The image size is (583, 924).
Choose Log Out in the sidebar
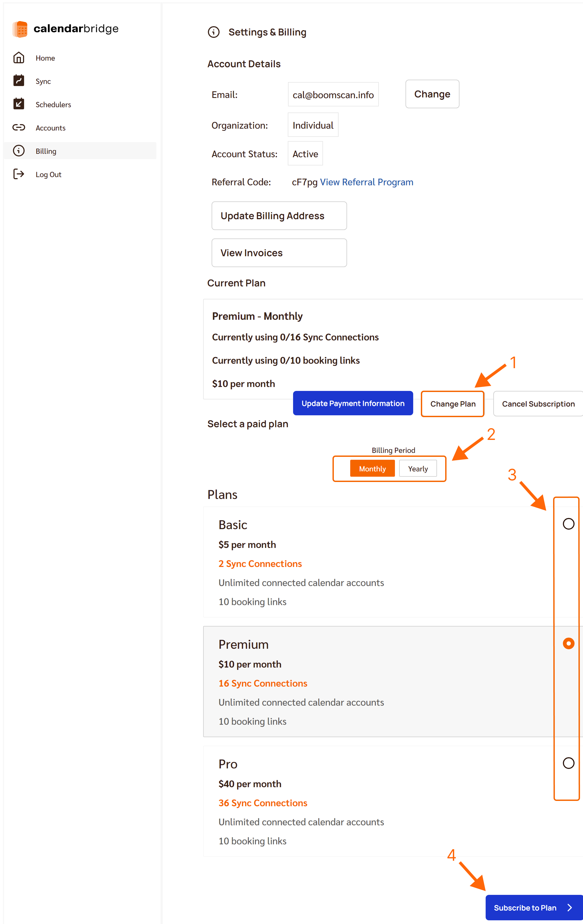coord(80,174)
